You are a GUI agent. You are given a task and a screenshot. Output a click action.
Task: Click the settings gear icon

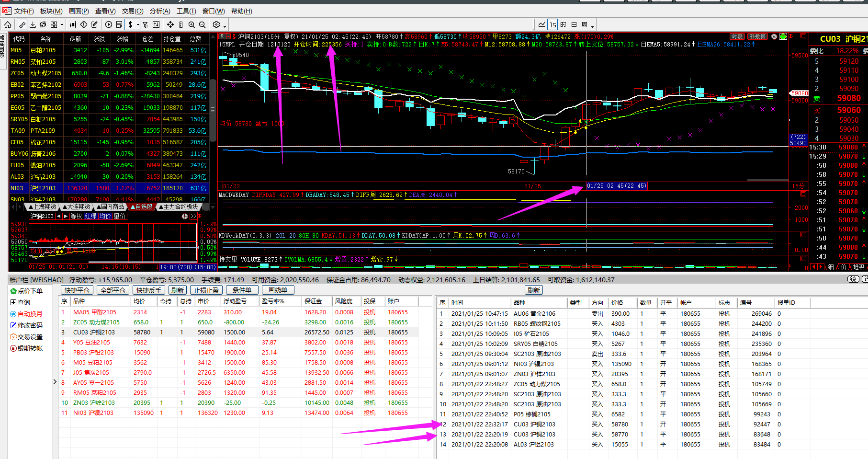(216, 24)
